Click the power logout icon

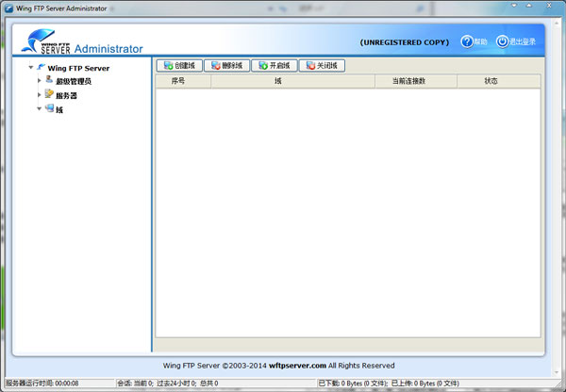(x=502, y=41)
